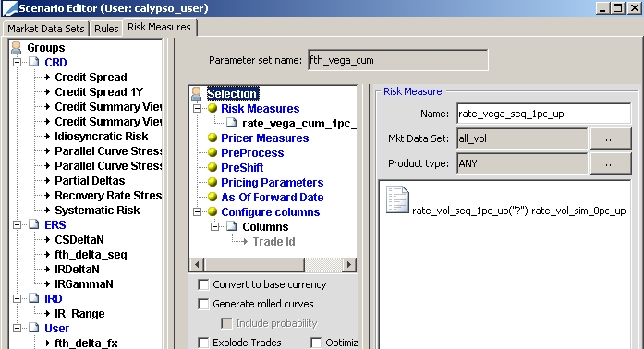Open Product type browse button
Image resolution: width=644 pixels, height=349 pixels.
click(x=611, y=163)
